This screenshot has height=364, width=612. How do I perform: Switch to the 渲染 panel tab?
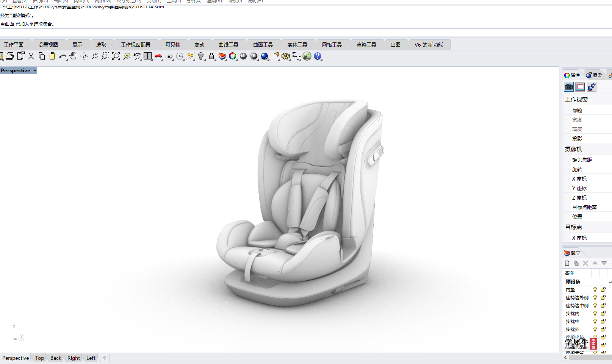[x=594, y=75]
